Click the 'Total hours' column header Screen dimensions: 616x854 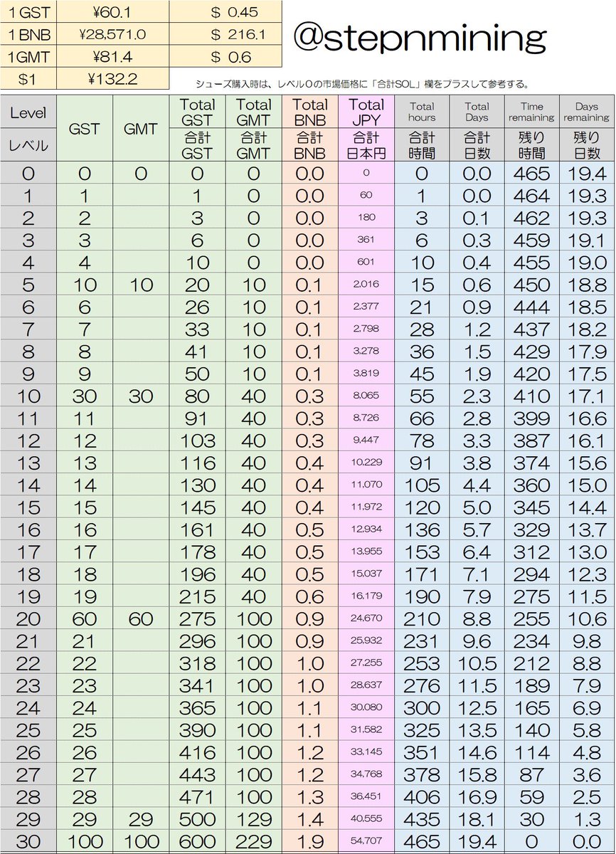pos(422,112)
